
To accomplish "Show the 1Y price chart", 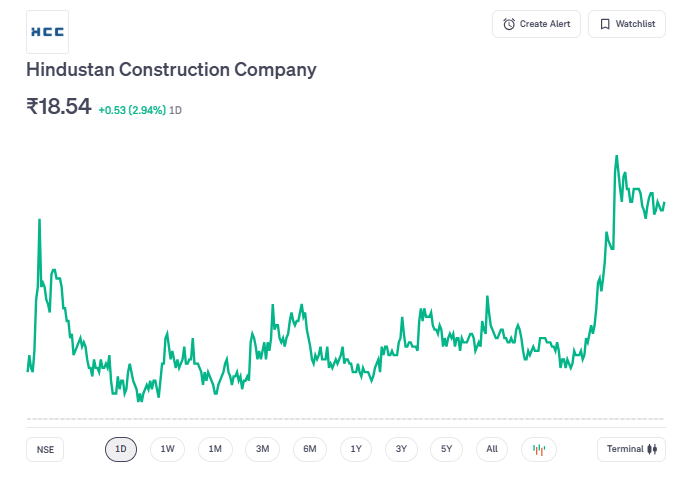I will (356, 449).
